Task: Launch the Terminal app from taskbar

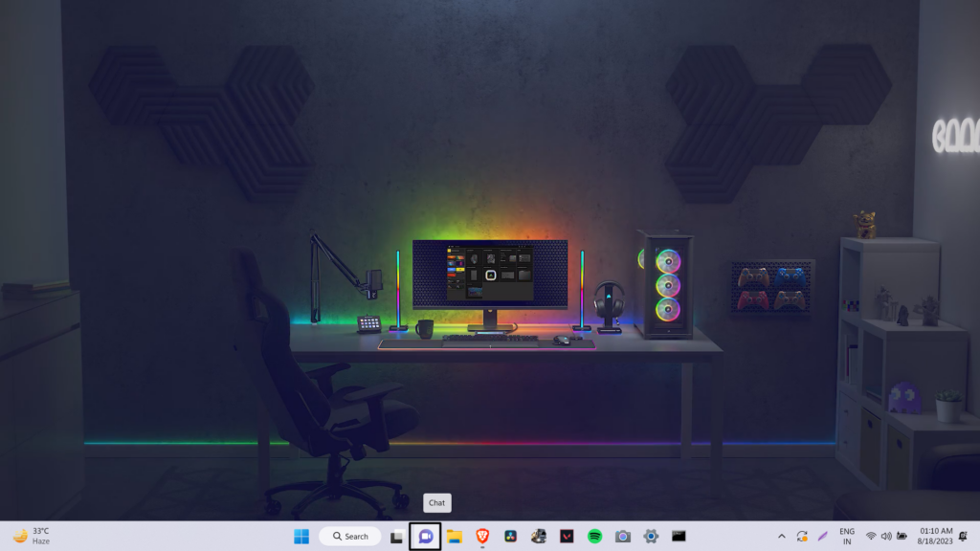Action: click(x=679, y=537)
